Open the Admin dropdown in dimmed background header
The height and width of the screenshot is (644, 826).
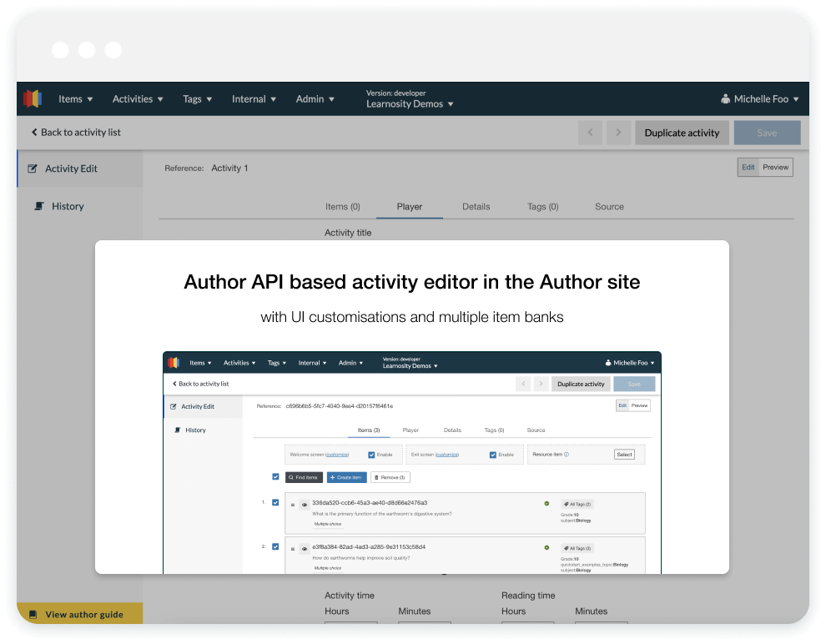[315, 98]
